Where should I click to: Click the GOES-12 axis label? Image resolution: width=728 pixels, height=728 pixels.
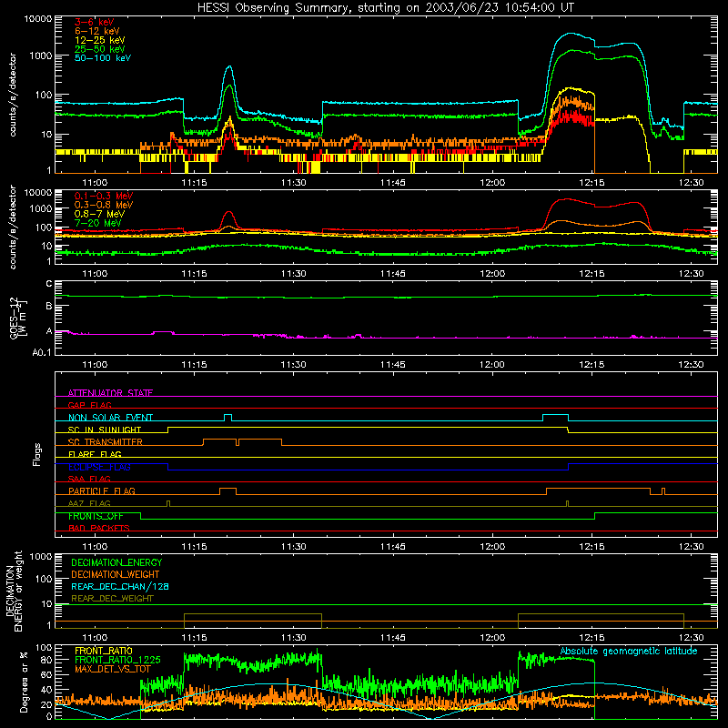coord(18,318)
